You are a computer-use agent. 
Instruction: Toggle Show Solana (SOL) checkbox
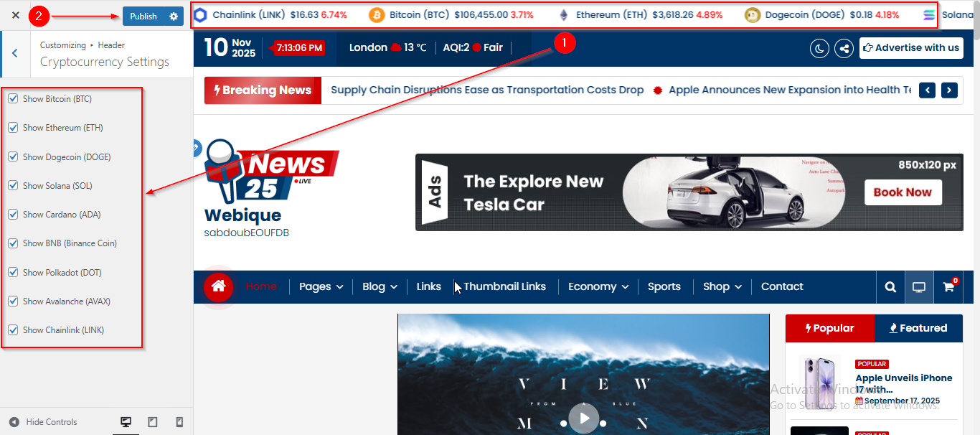(x=13, y=186)
